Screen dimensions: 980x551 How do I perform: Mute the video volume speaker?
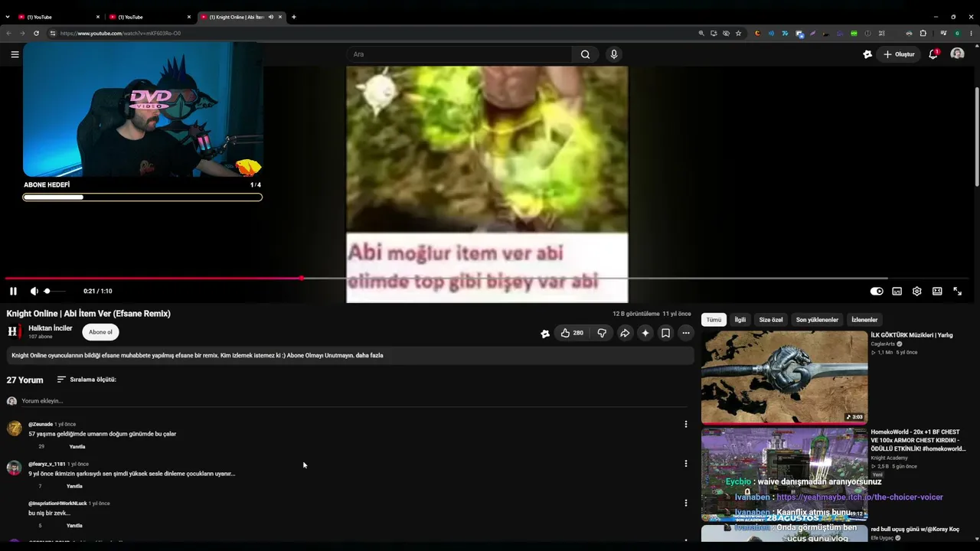[x=34, y=291]
